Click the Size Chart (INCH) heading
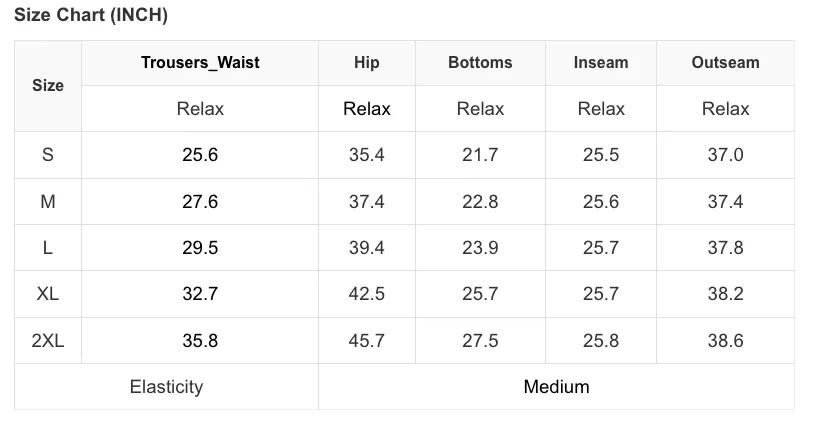Image resolution: width=826 pixels, height=446 pixels. point(91,15)
